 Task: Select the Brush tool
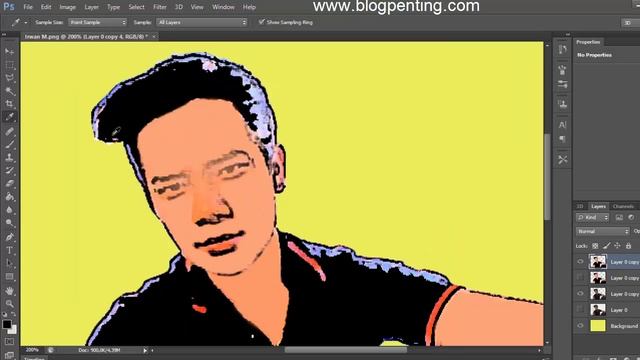(9, 144)
